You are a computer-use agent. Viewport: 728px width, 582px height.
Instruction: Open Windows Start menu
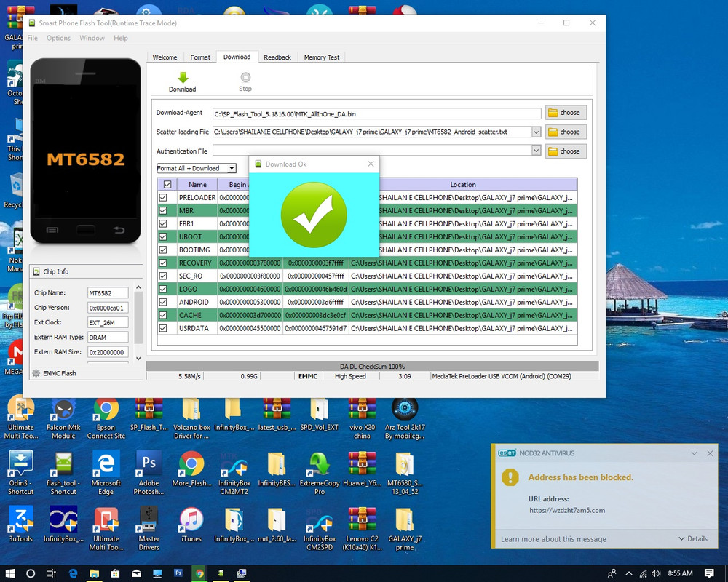click(x=9, y=573)
